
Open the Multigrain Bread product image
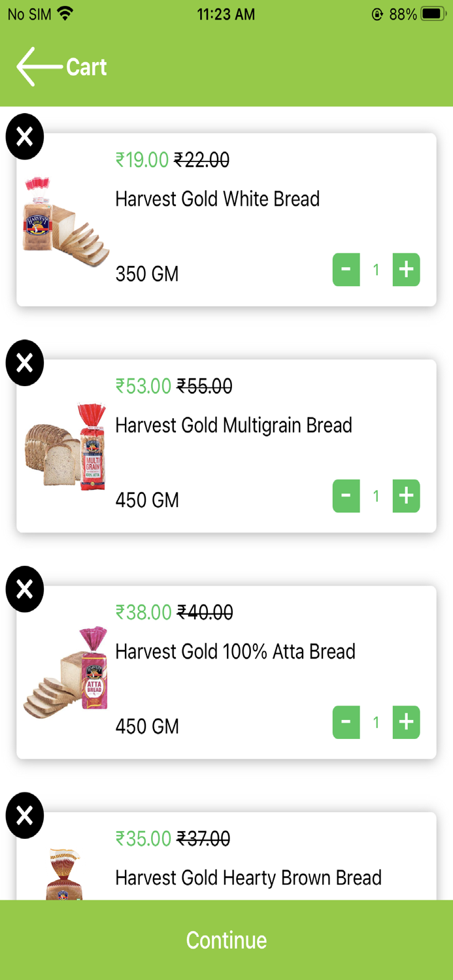pyautogui.click(x=65, y=447)
